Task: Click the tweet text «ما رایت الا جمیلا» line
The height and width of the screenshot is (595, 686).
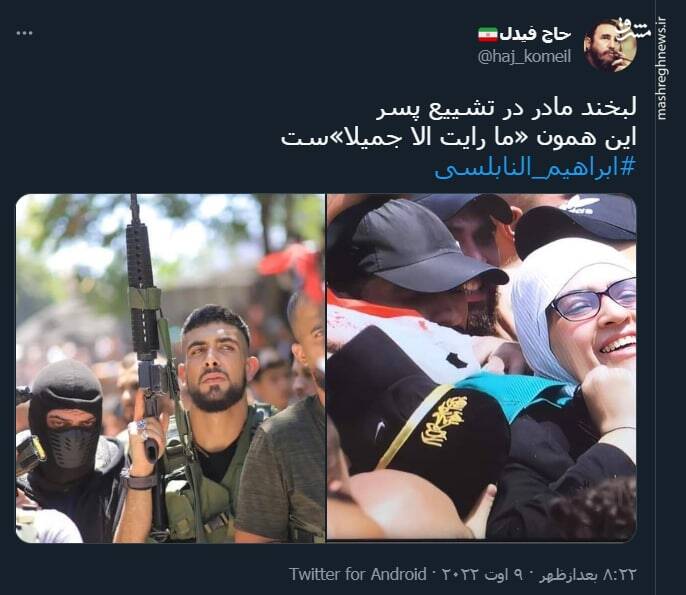Action: tap(458, 137)
